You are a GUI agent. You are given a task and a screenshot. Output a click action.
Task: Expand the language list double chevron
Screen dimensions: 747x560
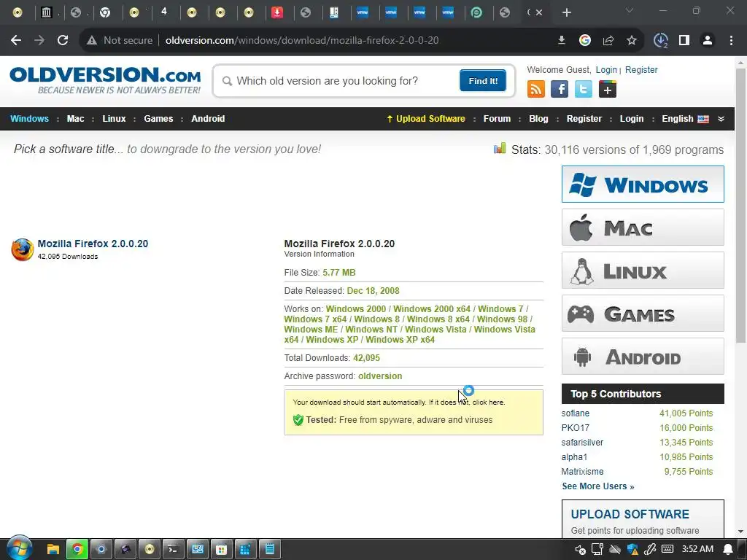pos(721,119)
